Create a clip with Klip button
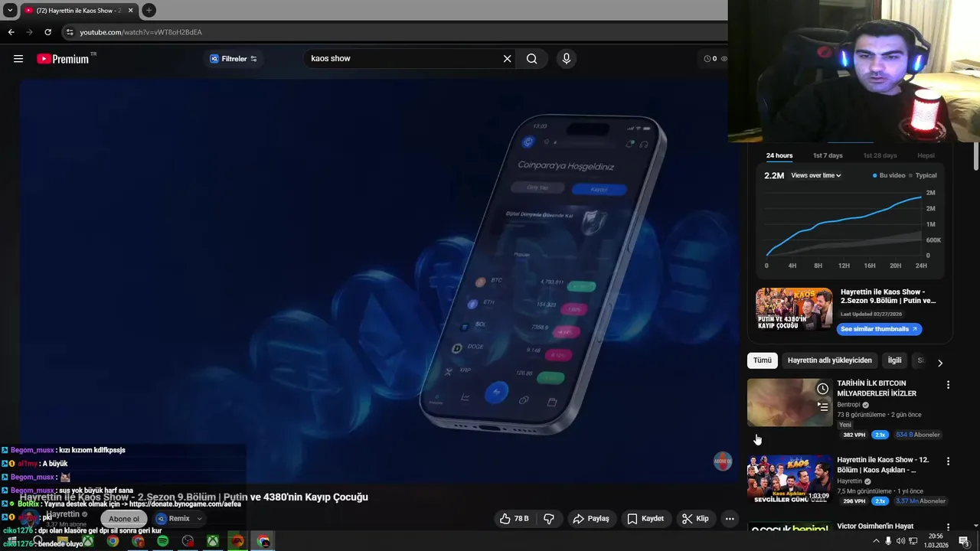Image resolution: width=980 pixels, height=551 pixels. [695, 519]
